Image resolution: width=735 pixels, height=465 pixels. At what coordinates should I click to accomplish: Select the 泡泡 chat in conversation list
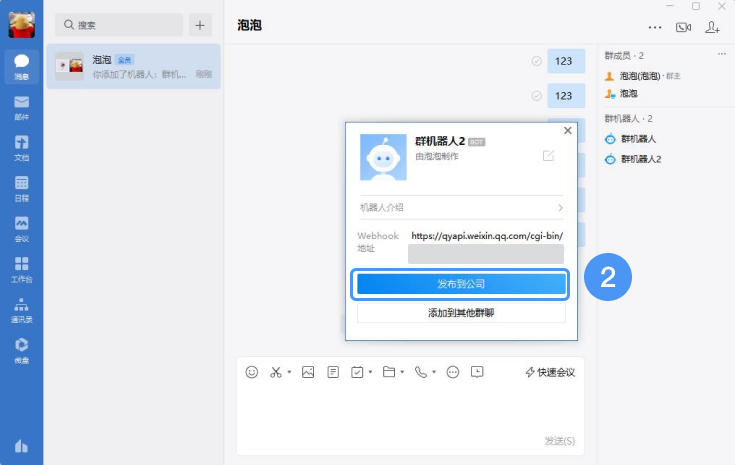point(133,66)
